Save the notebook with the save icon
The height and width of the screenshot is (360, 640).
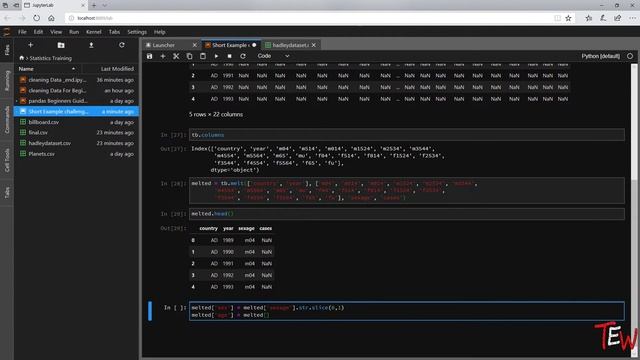pyautogui.click(x=149, y=56)
